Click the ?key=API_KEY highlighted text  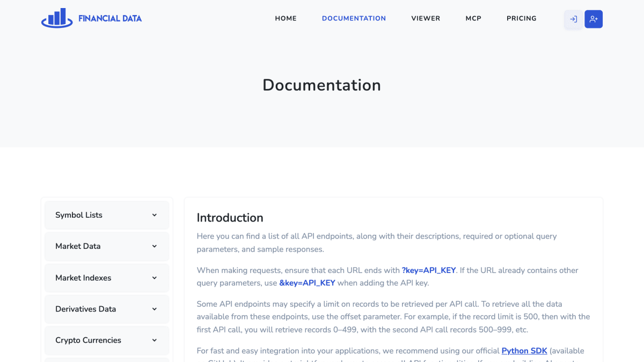click(429, 270)
